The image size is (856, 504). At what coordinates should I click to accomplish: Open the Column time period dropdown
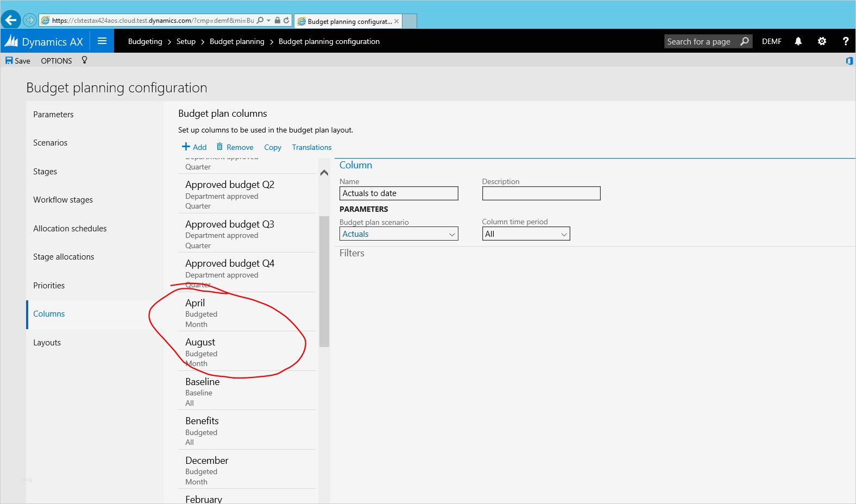(564, 234)
